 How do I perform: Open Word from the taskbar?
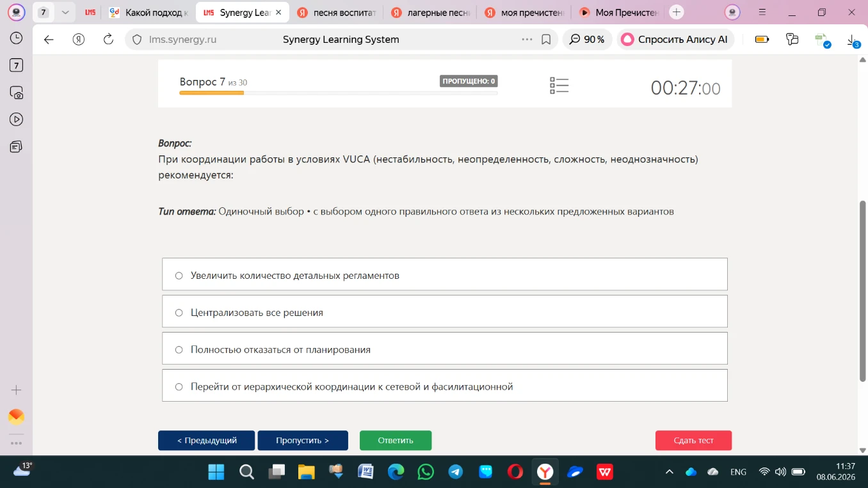pos(366,472)
